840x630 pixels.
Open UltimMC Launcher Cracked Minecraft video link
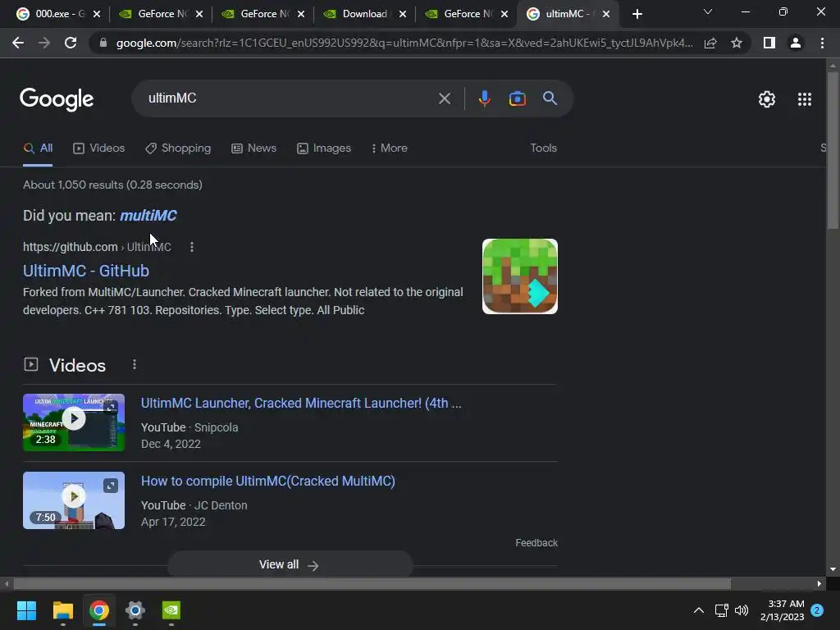coord(301,403)
